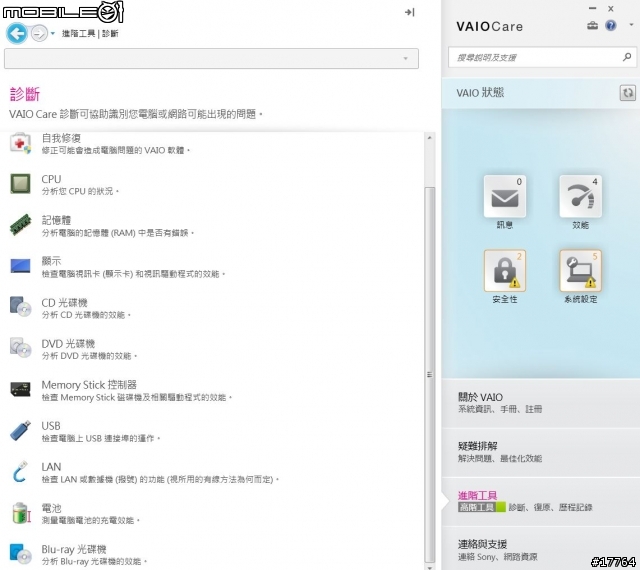Minimize the VAIO Care window
This screenshot has height=570, width=640.
593,8
